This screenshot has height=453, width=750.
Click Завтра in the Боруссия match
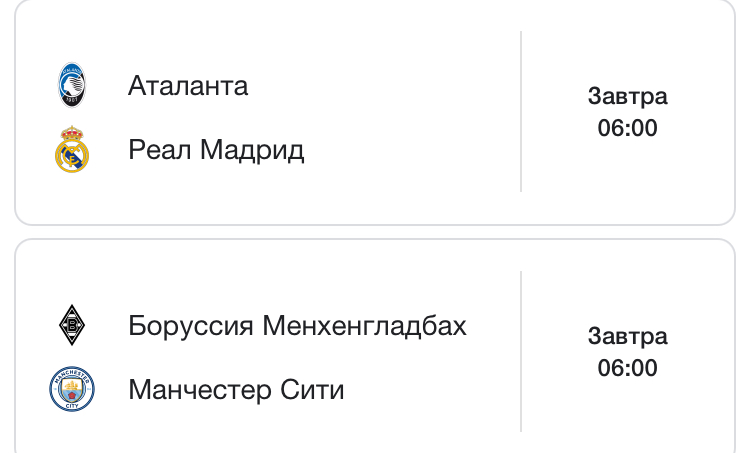(x=627, y=336)
